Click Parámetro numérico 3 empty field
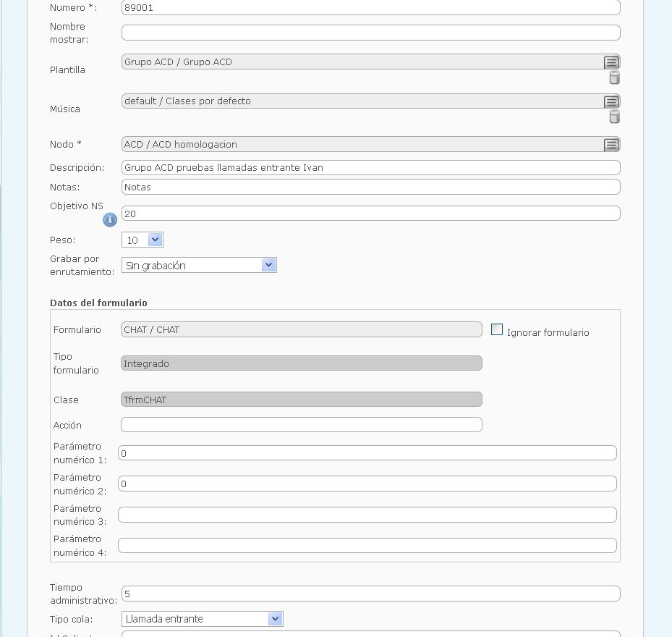 click(367, 515)
